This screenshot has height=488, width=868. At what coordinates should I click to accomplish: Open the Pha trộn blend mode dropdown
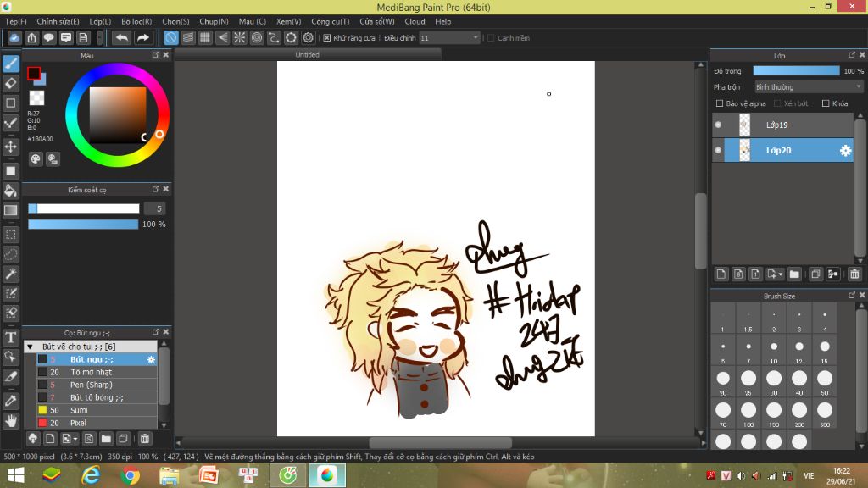[x=808, y=87]
